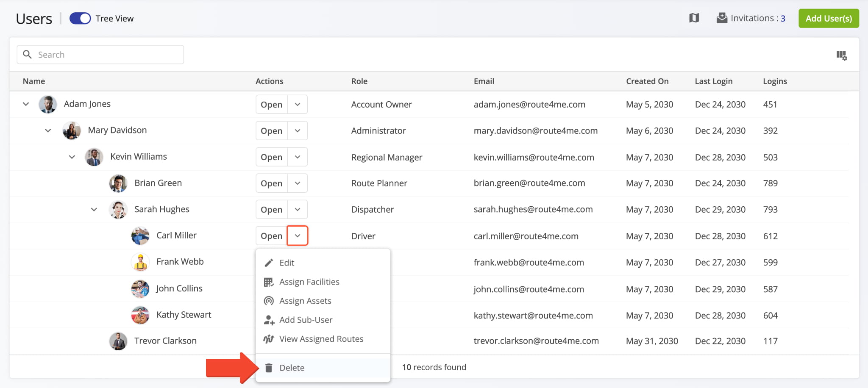Click the Add User(s) button
868x388 pixels.
click(x=829, y=18)
